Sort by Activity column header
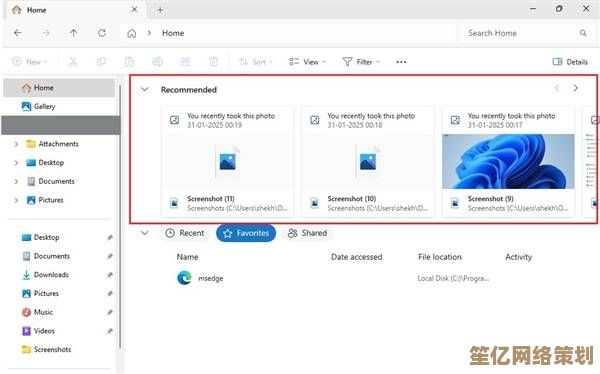The height and width of the screenshot is (374, 600). pyautogui.click(x=518, y=257)
